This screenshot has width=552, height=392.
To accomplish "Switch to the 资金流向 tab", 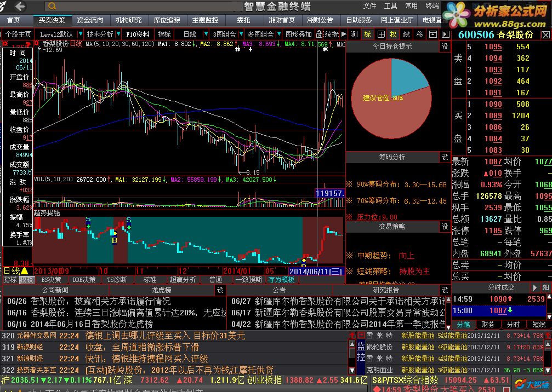I will coord(90,20).
